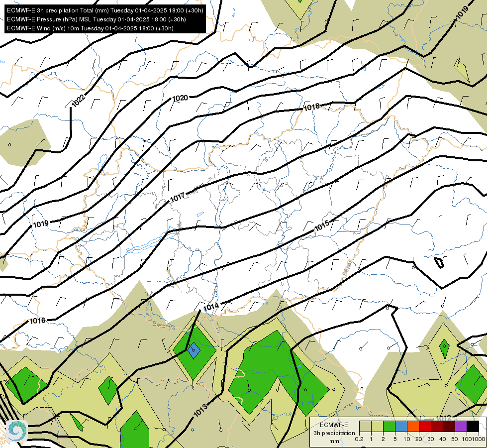Click the legend title 'ECMWF-E'
487x448 pixels.
[x=334, y=425]
